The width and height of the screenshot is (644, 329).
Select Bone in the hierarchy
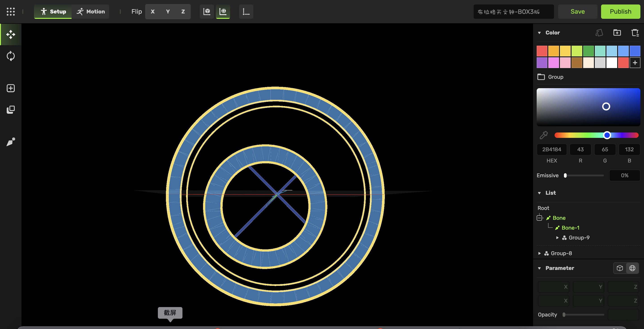[559, 218]
